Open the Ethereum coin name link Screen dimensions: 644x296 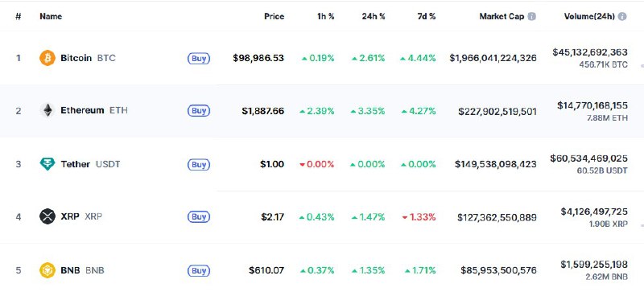point(82,110)
